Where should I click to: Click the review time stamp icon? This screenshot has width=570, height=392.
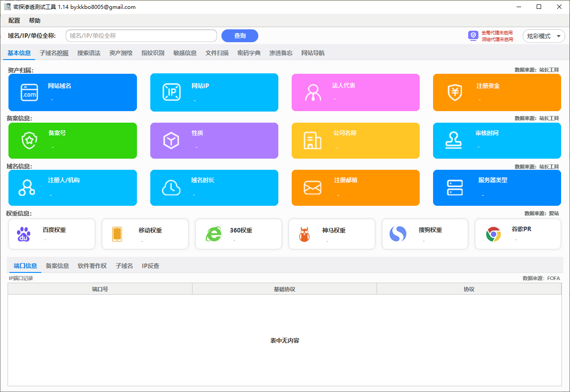pos(454,140)
